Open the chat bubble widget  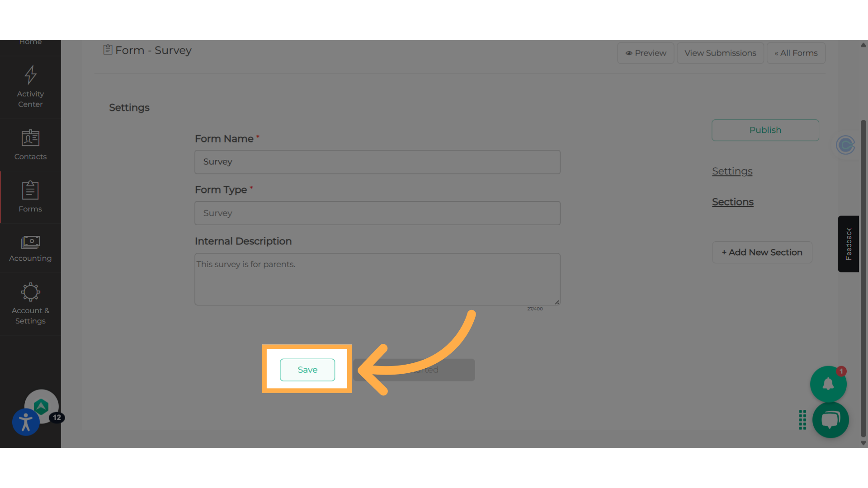click(830, 420)
